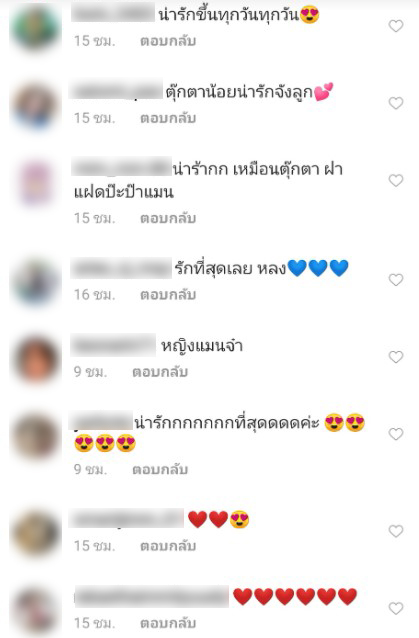This screenshot has height=638, width=419.
Task: Open blurred username before 'น่าร้ากก เหมือนตุ๊กตา'
Action: pyautogui.click(x=121, y=168)
